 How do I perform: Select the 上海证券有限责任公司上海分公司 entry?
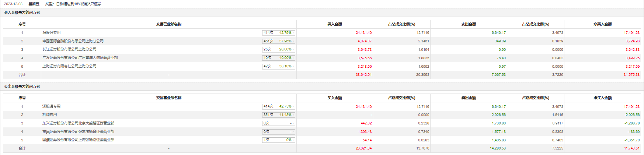pyautogui.click(x=69, y=66)
